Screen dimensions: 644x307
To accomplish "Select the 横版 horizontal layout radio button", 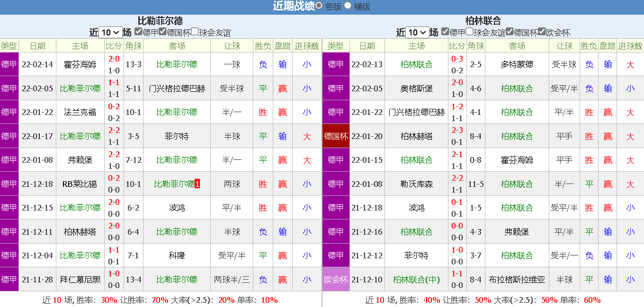I will tap(348, 6).
